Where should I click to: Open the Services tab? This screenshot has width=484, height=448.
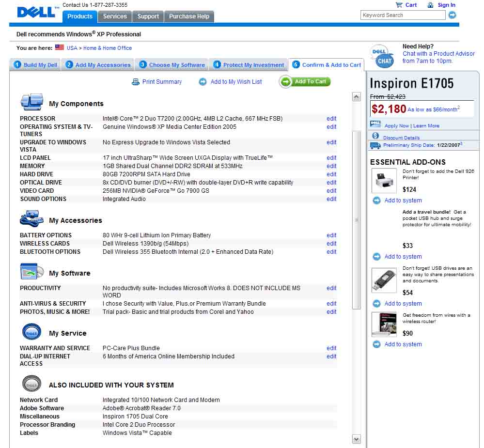(x=115, y=16)
